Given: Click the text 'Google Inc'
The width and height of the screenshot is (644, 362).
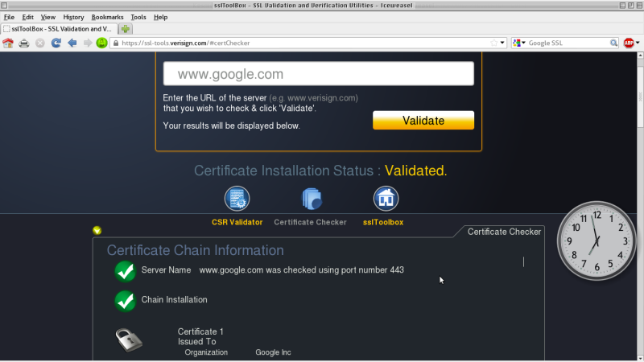Looking at the screenshot, I should click(x=273, y=352).
